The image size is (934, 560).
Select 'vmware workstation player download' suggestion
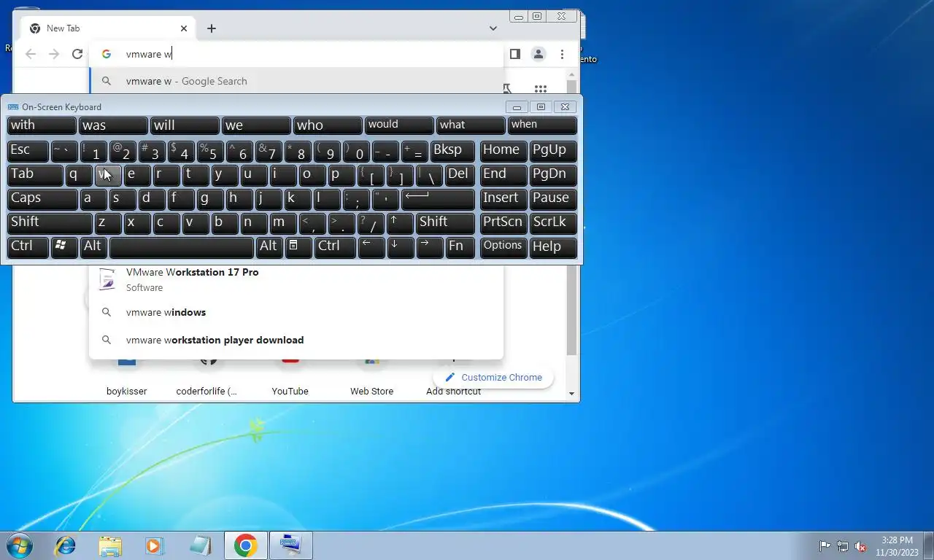click(296, 340)
